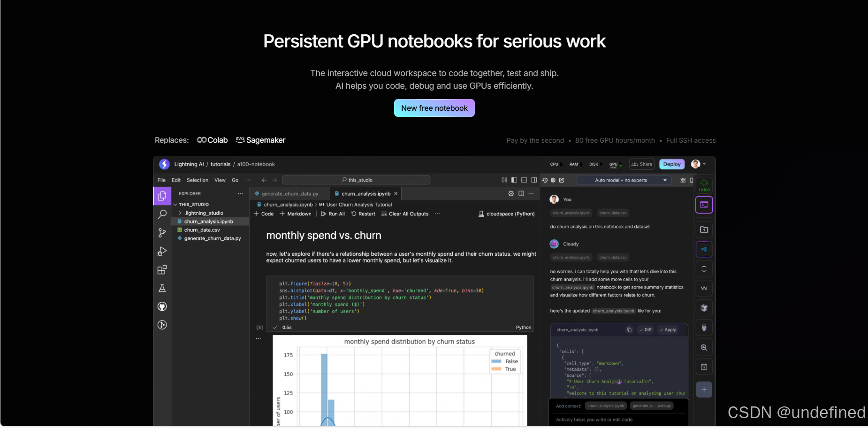Open the Terminal icon in right sidebar
This screenshot has width=868, height=428.
tap(704, 205)
